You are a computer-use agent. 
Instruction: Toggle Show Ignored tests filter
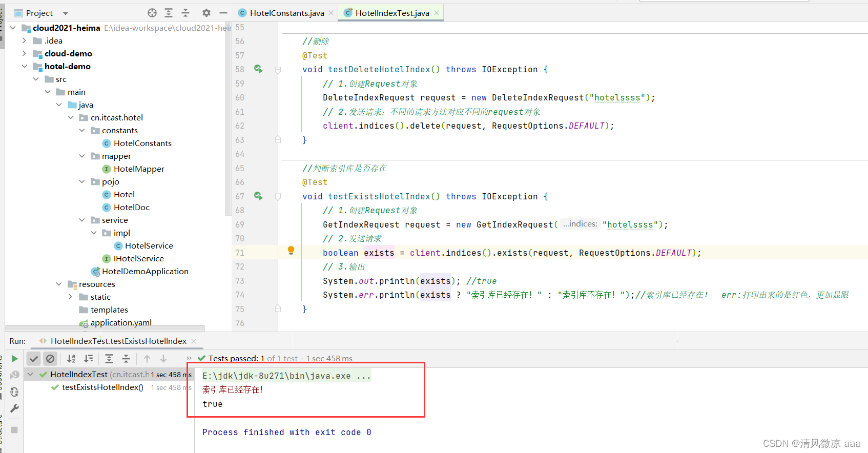click(x=50, y=359)
